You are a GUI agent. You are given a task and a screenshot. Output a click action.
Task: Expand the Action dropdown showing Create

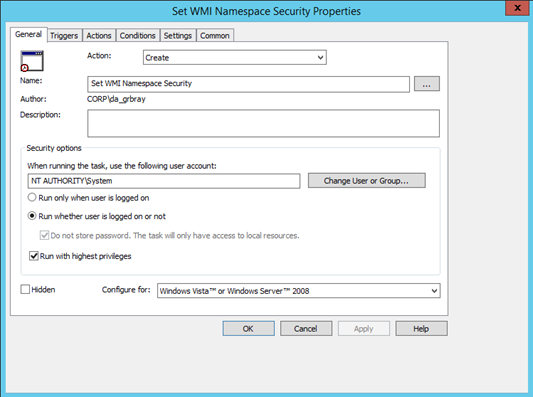coord(235,57)
